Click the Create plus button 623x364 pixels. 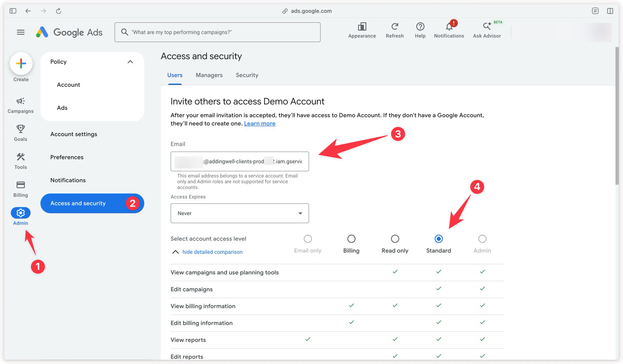click(x=21, y=63)
